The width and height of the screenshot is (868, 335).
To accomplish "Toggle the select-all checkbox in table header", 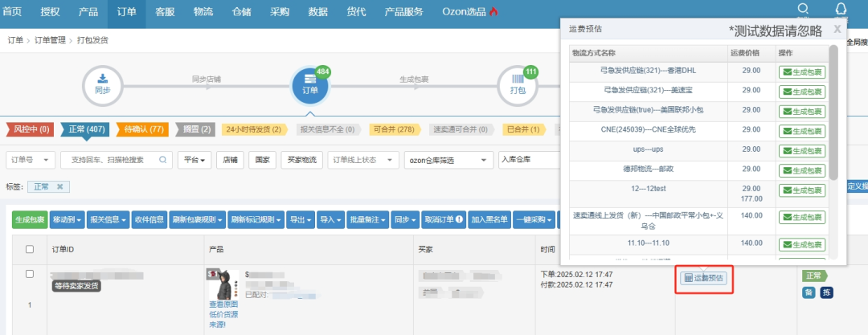I will click(x=30, y=250).
